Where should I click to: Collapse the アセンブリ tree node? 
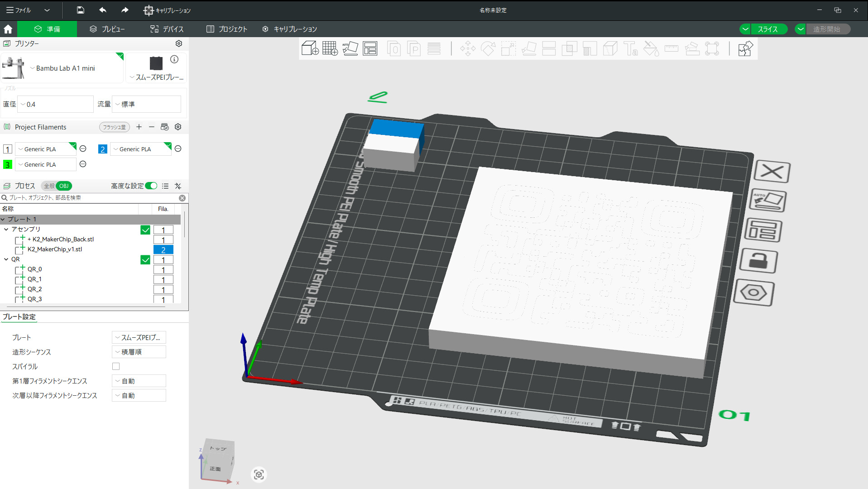[x=6, y=230]
